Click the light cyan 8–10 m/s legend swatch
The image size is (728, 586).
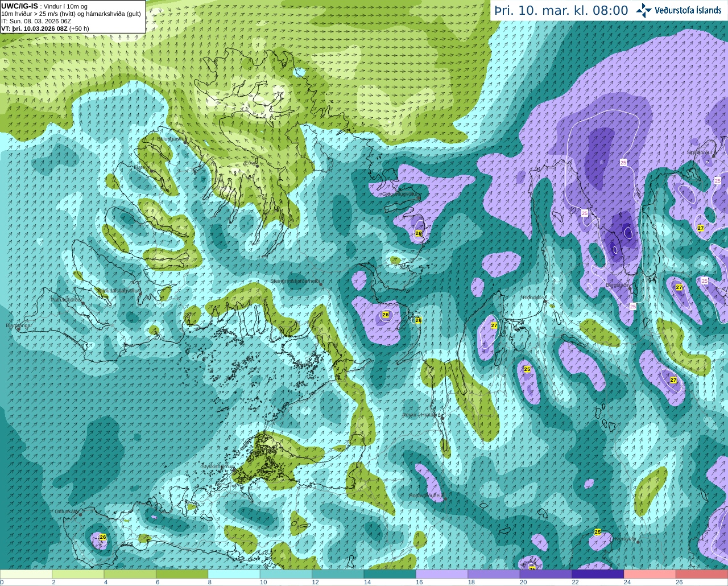[234, 575]
